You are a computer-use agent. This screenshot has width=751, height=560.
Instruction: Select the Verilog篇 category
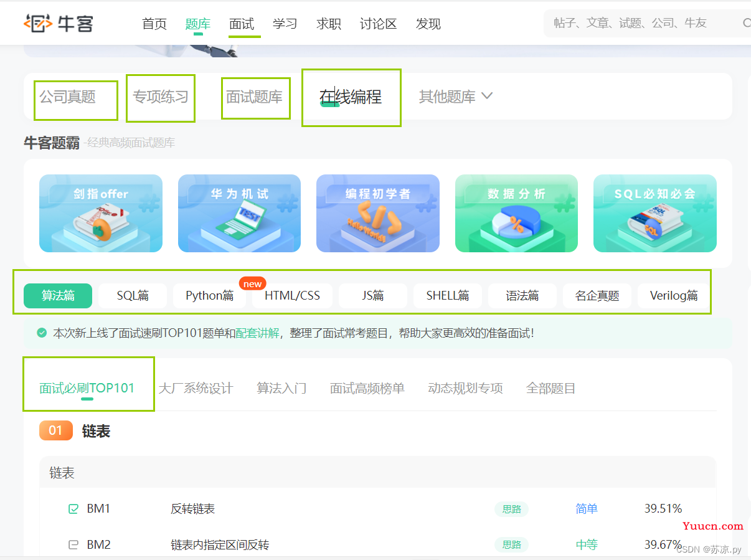tap(674, 296)
